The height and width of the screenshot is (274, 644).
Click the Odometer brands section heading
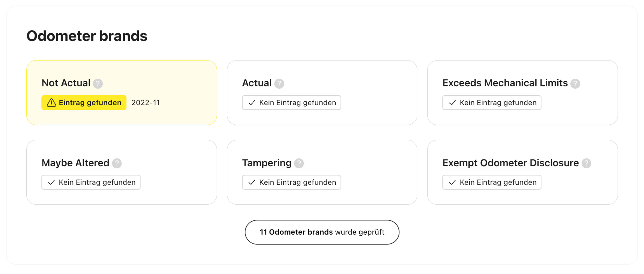click(87, 36)
